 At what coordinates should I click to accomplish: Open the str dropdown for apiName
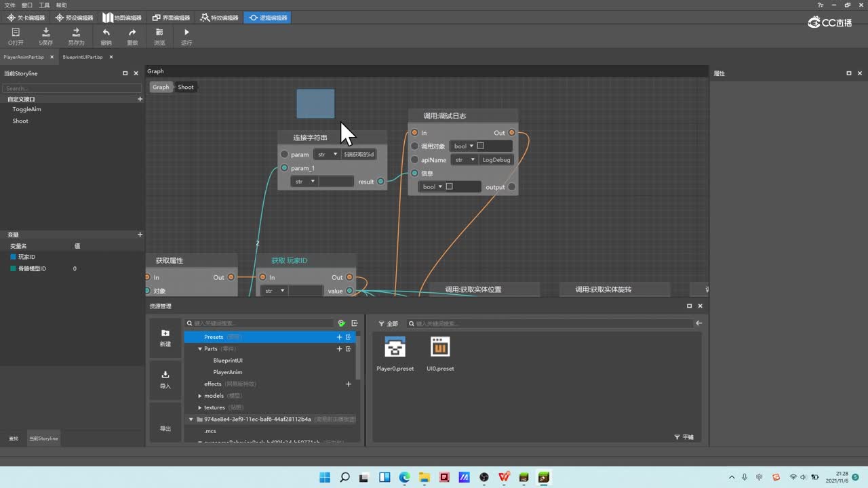tap(465, 160)
